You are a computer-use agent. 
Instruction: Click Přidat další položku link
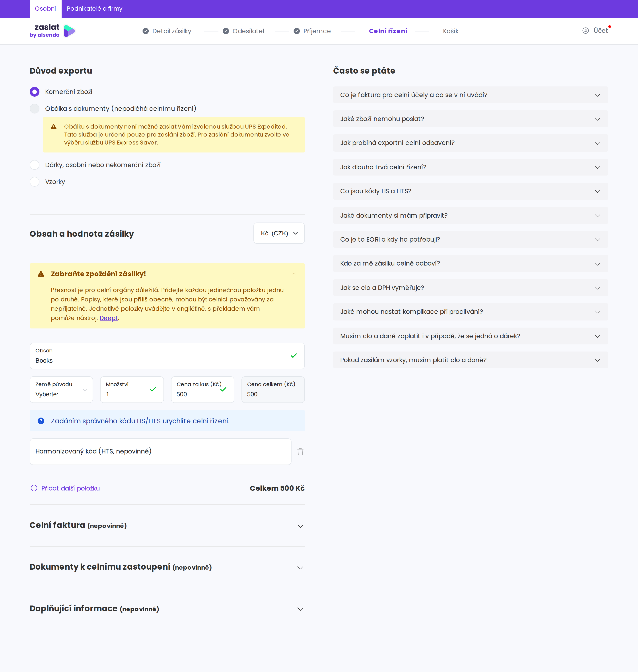70,488
